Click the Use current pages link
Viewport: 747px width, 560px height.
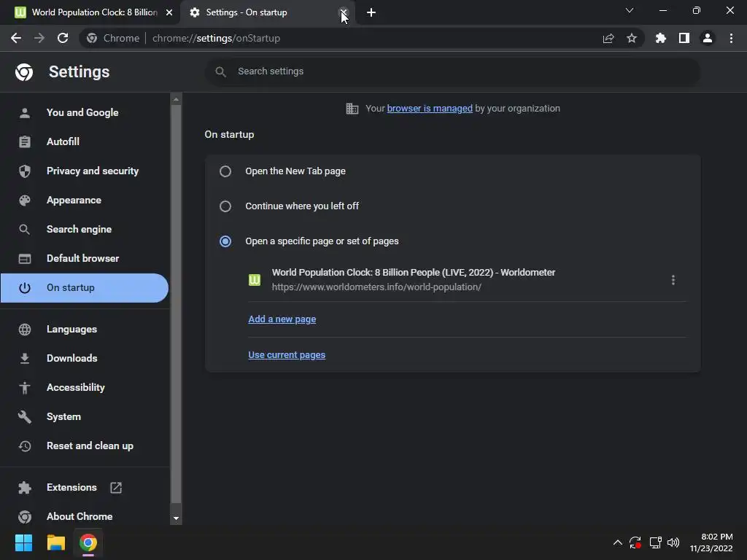pos(287,355)
